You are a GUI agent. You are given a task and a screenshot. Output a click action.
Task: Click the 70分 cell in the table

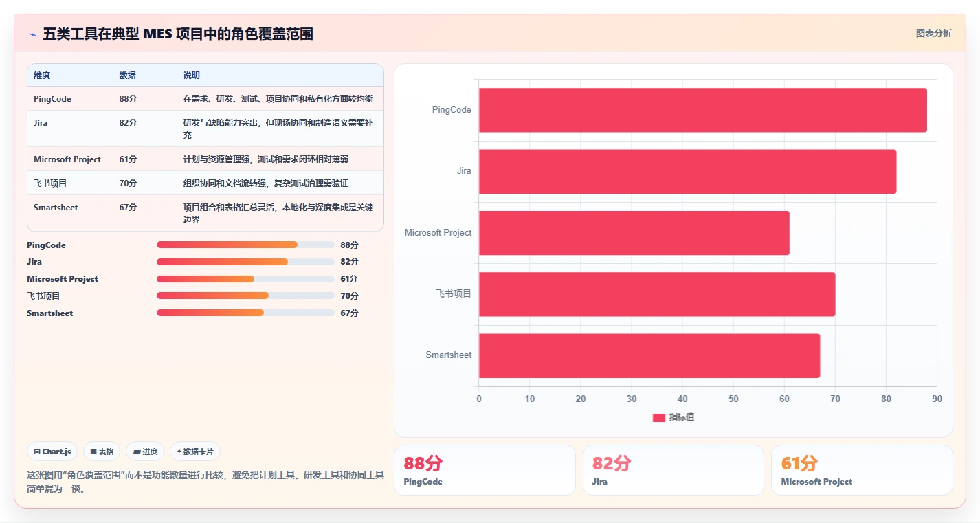pyautogui.click(x=128, y=183)
